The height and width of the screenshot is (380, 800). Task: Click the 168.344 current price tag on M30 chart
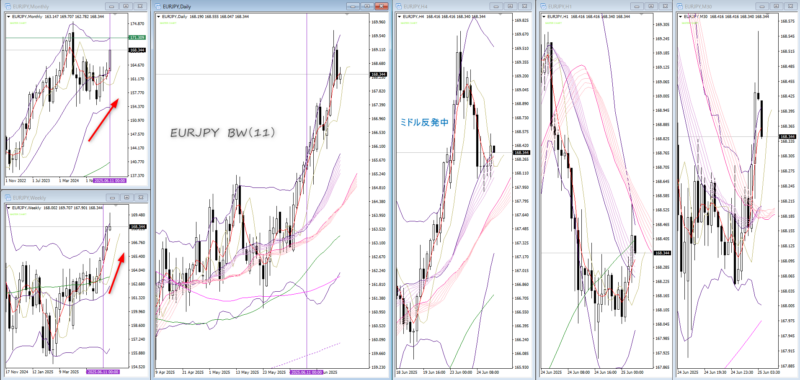(x=787, y=136)
